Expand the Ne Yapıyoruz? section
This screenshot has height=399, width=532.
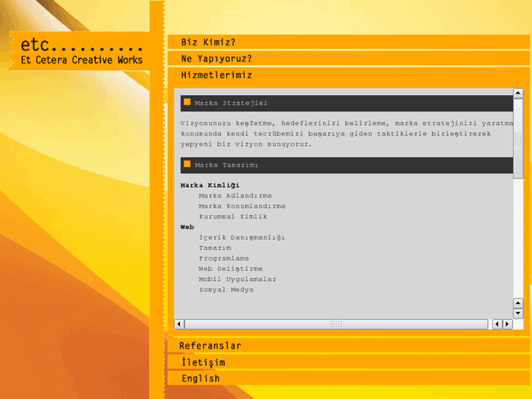click(348, 59)
